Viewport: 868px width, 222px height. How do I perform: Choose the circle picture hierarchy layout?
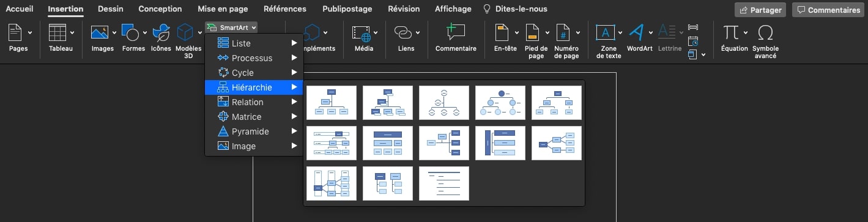click(500, 103)
